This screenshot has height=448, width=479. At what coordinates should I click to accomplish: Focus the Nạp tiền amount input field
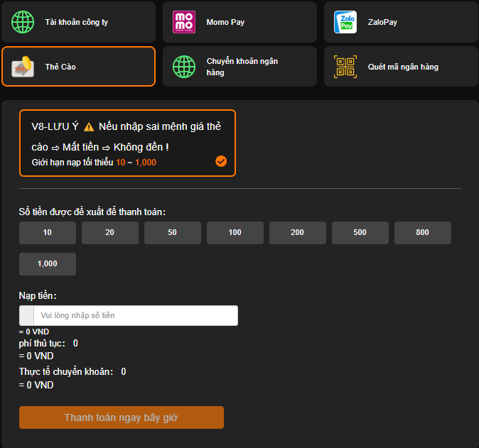(135, 315)
